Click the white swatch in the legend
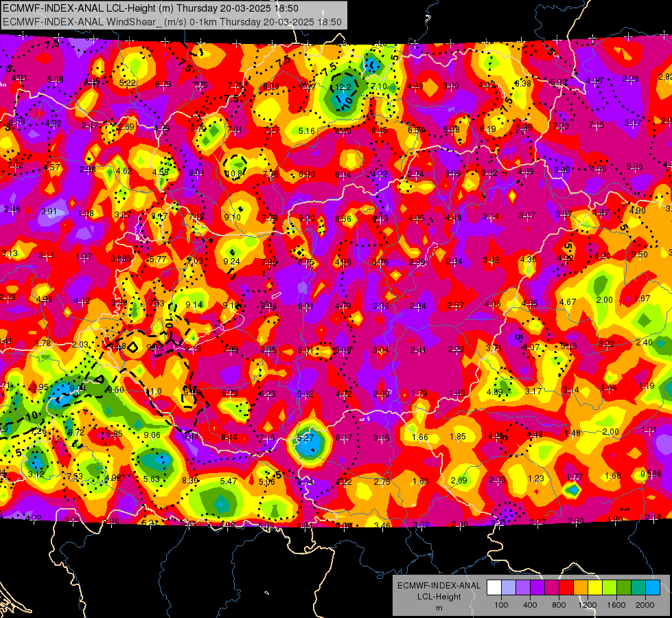The width and height of the screenshot is (672, 618). click(x=494, y=588)
